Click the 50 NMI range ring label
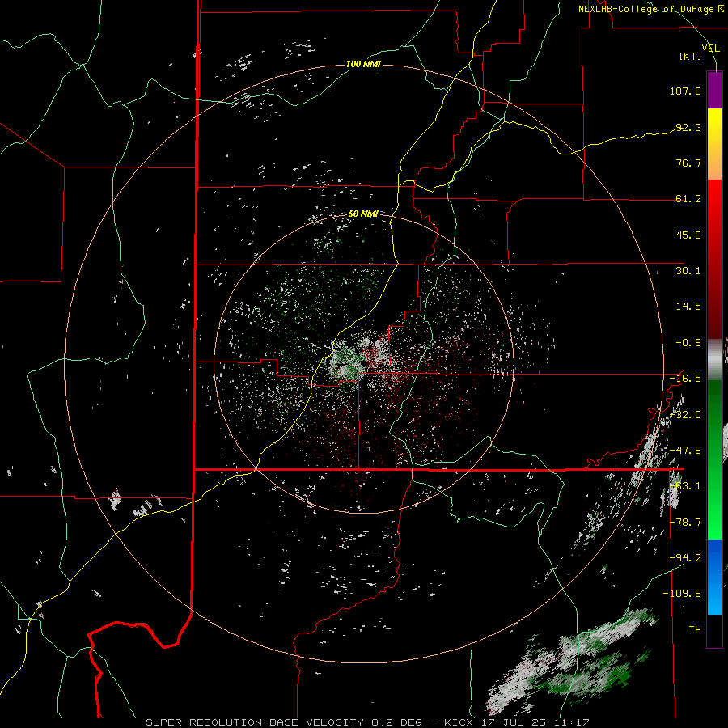 (363, 214)
